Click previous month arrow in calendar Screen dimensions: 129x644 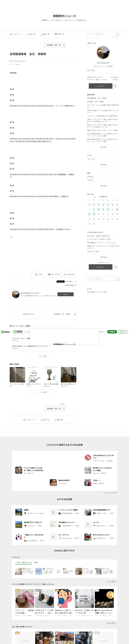95,197
